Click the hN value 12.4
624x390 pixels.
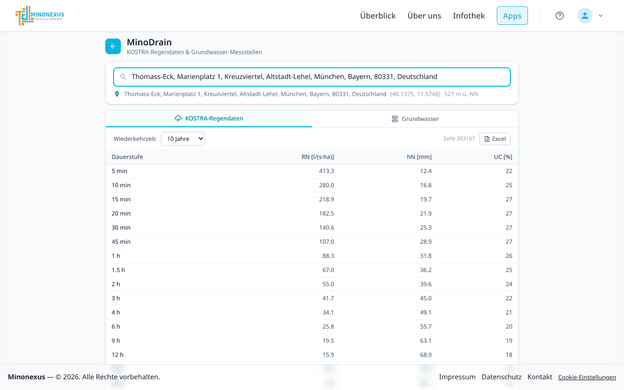click(426, 171)
